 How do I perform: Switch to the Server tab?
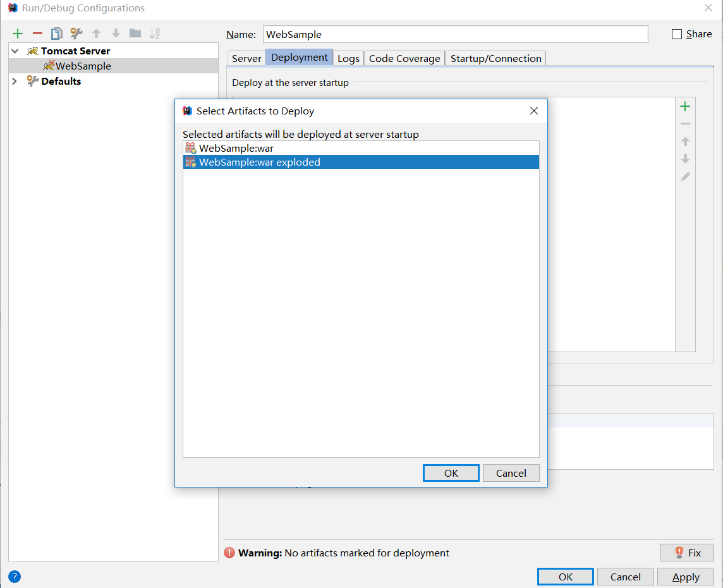pyautogui.click(x=246, y=58)
